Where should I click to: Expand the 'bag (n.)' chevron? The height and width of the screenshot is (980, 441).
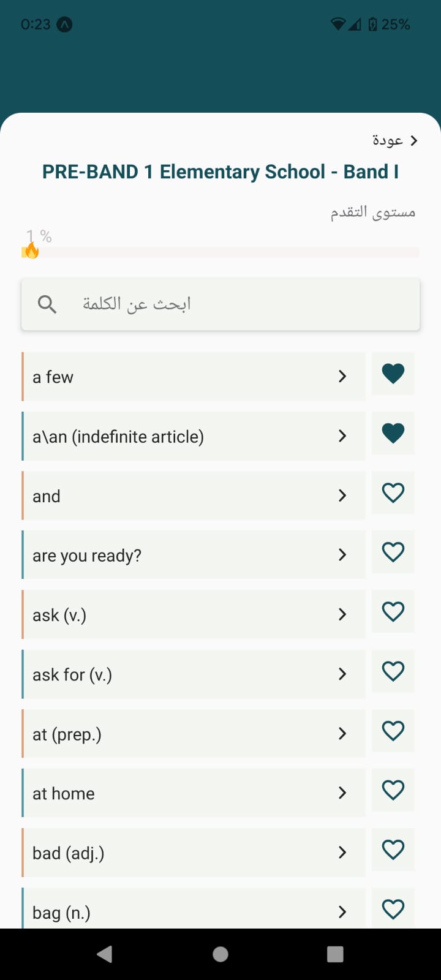pos(342,911)
